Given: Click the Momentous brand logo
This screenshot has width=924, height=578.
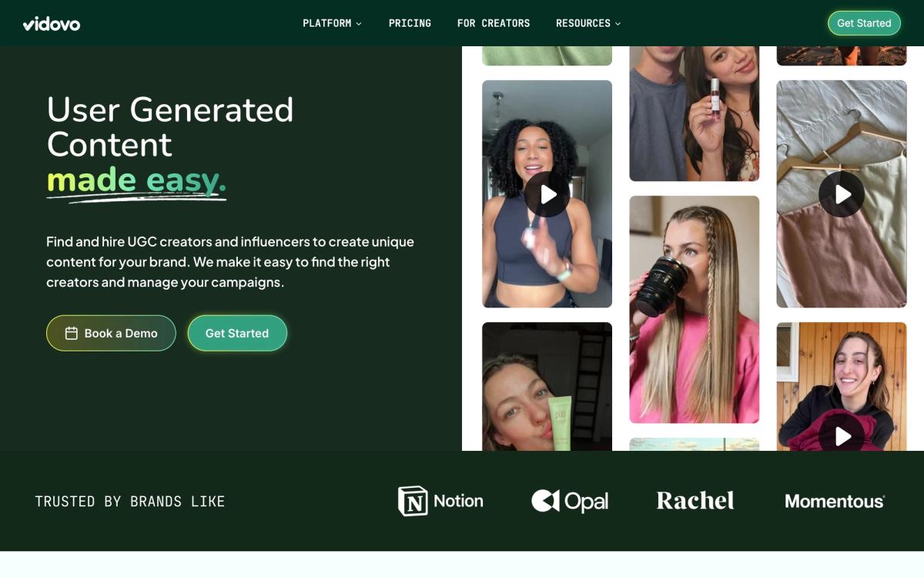Looking at the screenshot, I should 835,501.
